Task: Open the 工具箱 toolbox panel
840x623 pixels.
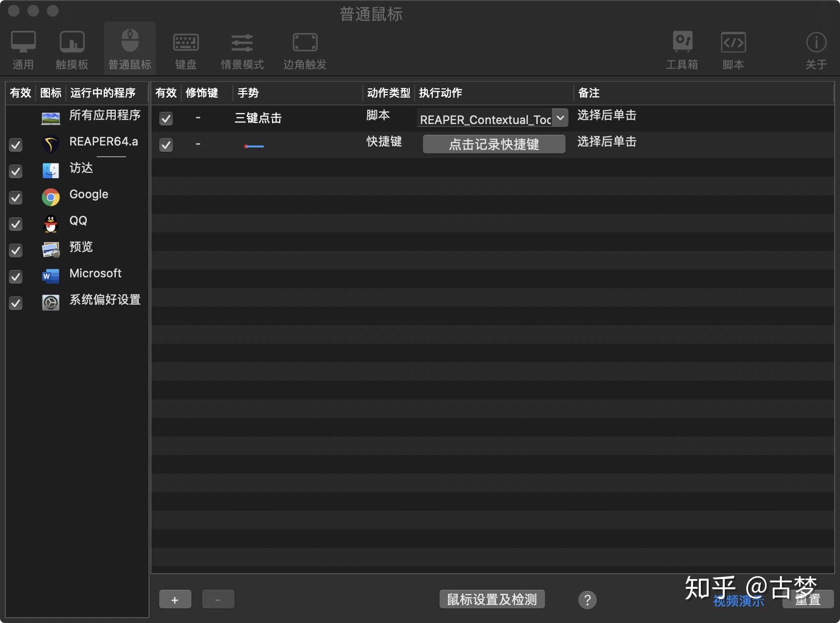Action: (683, 48)
